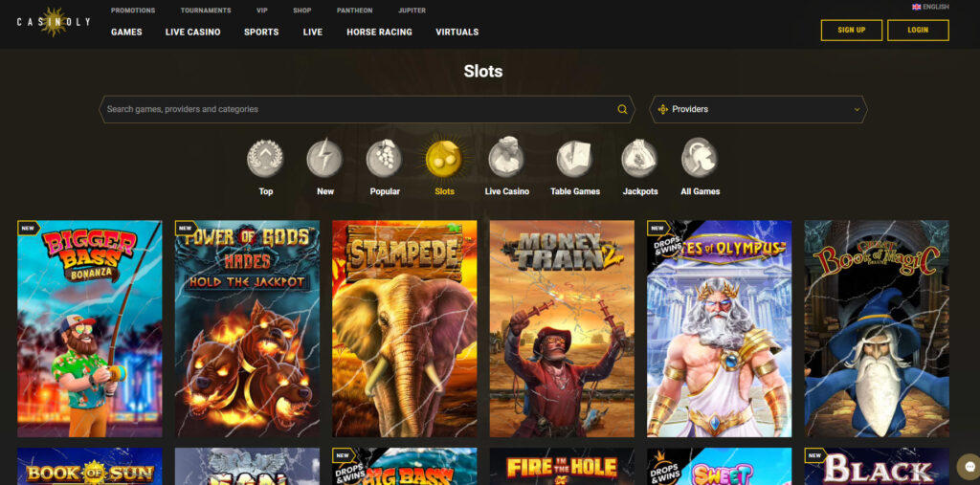Viewport: 980px width, 485px height.
Task: Open Gates of Olympus game
Action: pyautogui.click(x=720, y=329)
